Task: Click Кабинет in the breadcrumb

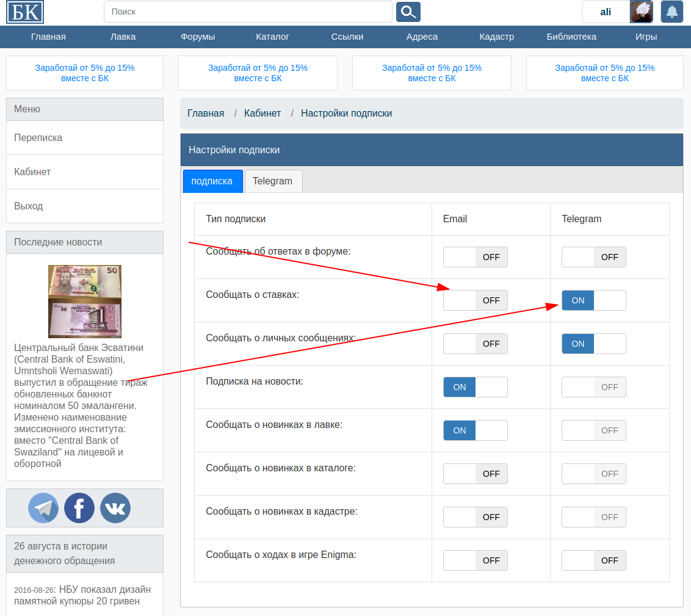Action: (x=262, y=114)
